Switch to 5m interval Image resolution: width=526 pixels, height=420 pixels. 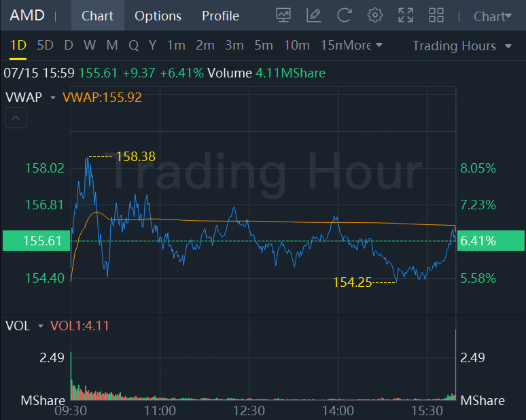263,46
